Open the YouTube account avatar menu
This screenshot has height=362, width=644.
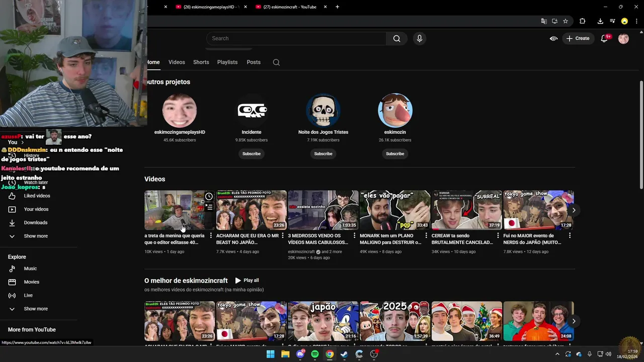pyautogui.click(x=623, y=38)
